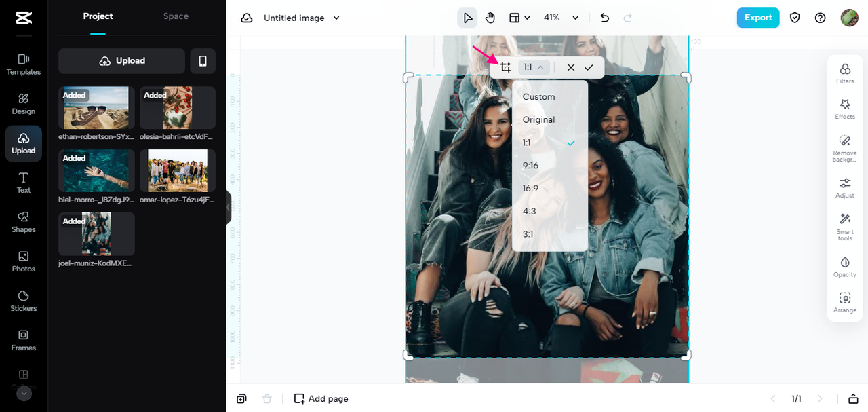The height and width of the screenshot is (412, 868).
Task: Choose the Hand pan tool
Action: pos(490,18)
